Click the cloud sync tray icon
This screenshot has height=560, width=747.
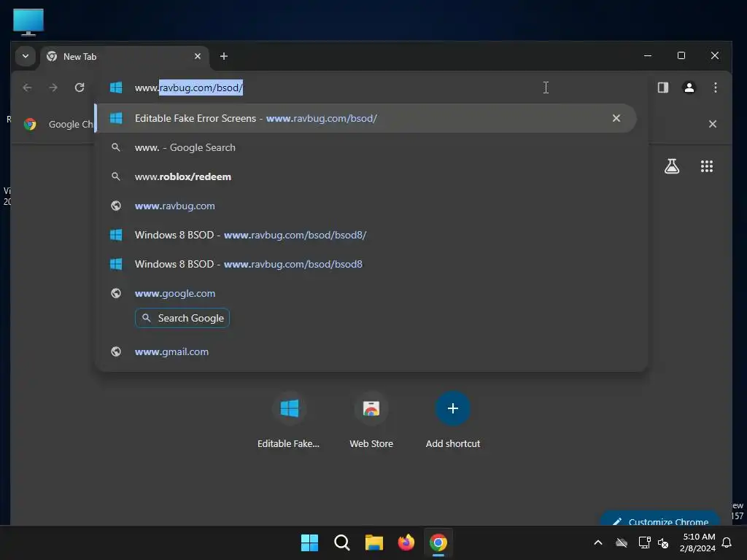point(622,542)
